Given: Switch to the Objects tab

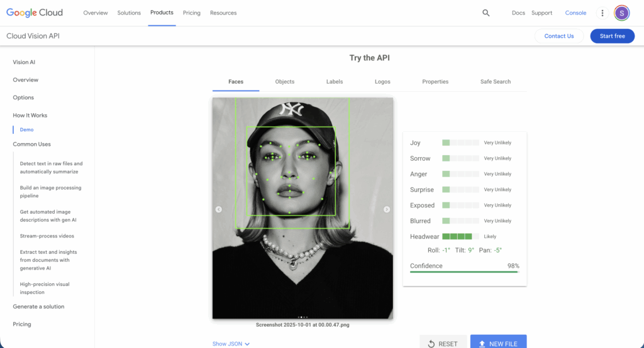Looking at the screenshot, I should tap(285, 82).
